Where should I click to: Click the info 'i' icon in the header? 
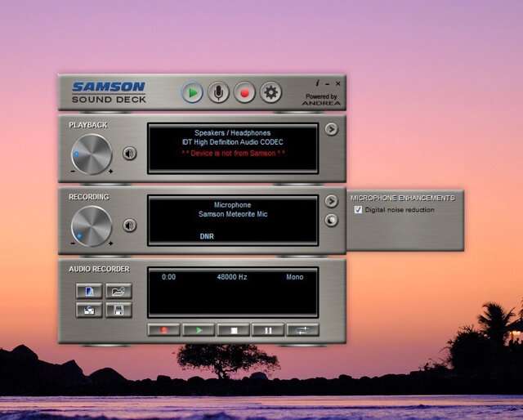click(317, 83)
